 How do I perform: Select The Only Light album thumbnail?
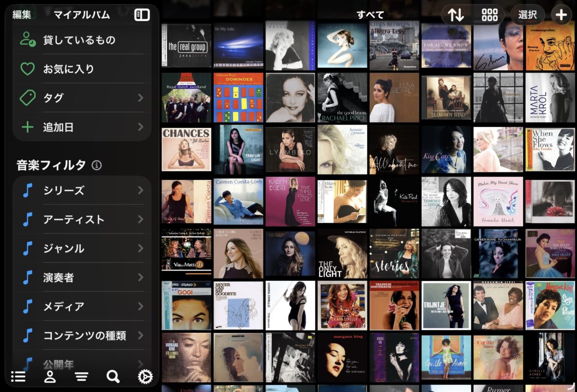[342, 253]
